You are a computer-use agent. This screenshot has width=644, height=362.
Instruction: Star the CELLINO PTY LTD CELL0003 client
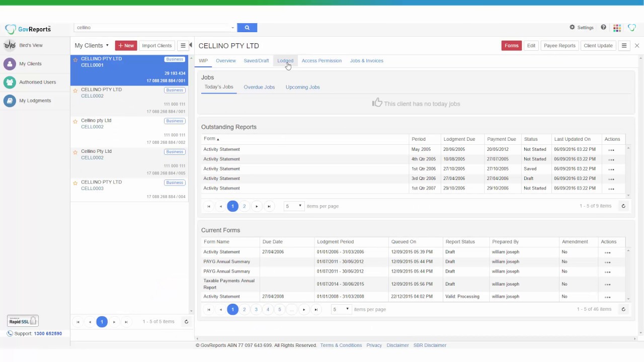point(75,183)
